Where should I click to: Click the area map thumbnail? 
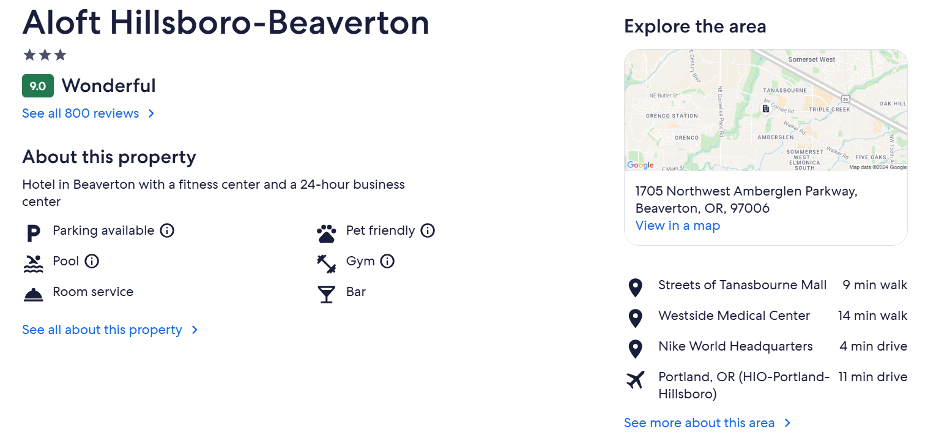(766, 111)
